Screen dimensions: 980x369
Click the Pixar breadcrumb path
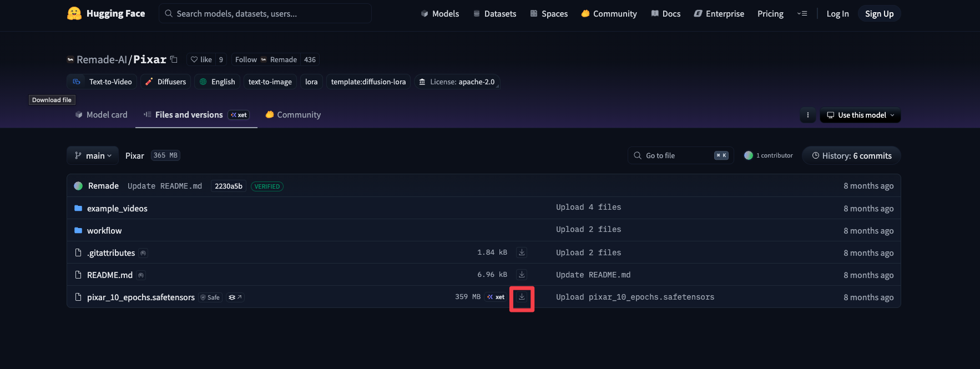[x=134, y=155]
